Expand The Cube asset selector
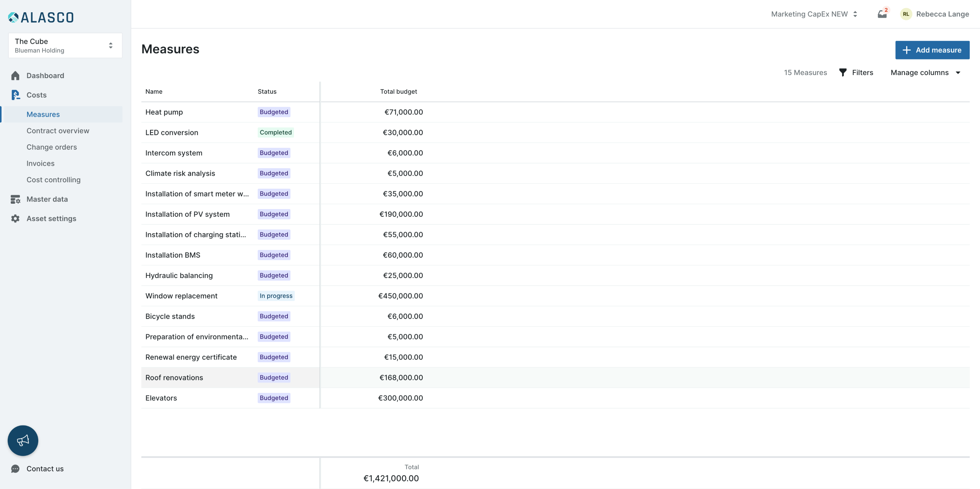Viewport: 980px width, 489px height. [65, 46]
